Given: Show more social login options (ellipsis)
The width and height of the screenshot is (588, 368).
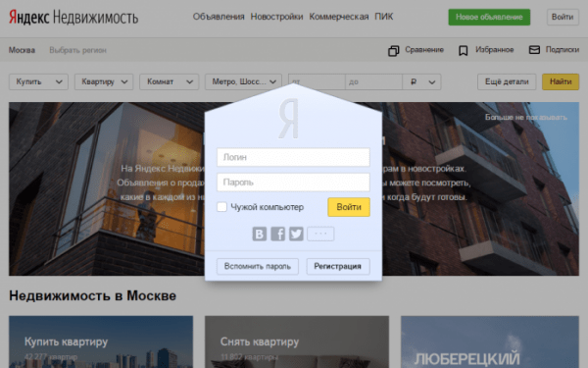Looking at the screenshot, I should pyautogui.click(x=320, y=234).
